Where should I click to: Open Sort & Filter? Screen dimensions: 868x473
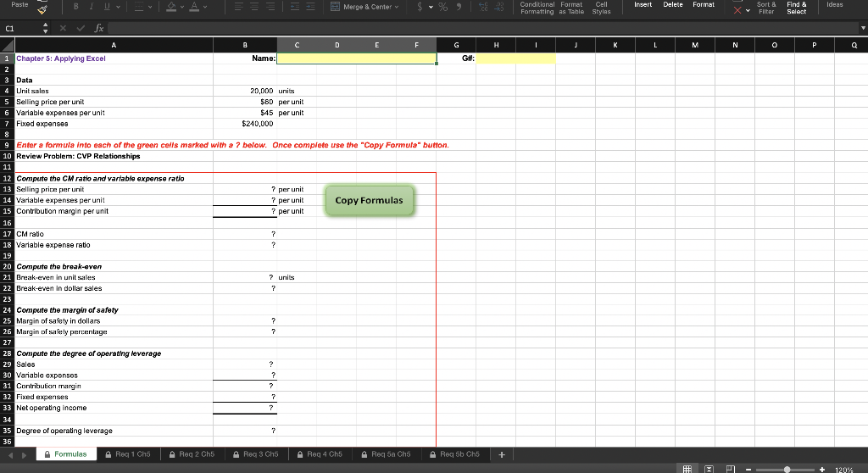pyautogui.click(x=766, y=8)
